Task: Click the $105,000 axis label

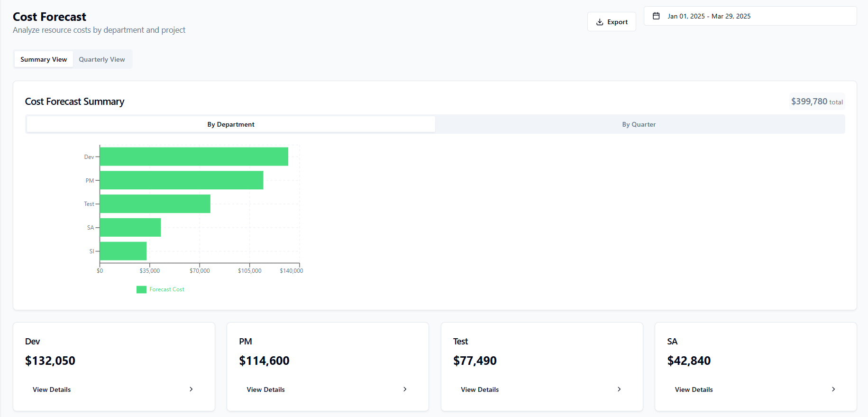Action: point(250,271)
